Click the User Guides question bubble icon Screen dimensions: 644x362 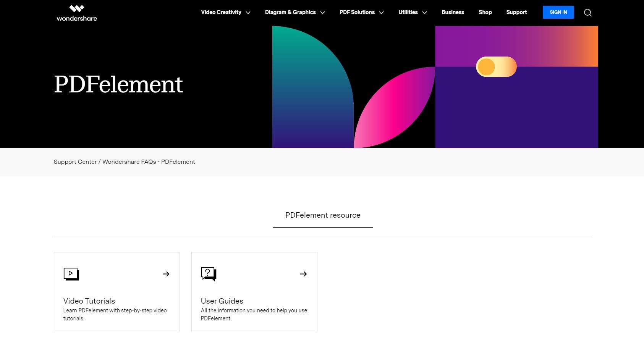[x=209, y=274]
